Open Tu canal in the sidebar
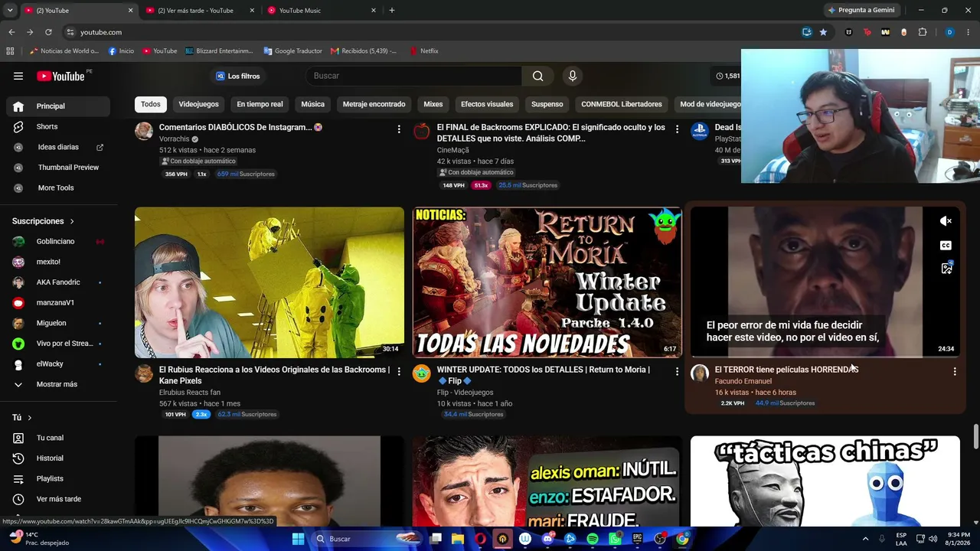The image size is (980, 551). (58, 438)
